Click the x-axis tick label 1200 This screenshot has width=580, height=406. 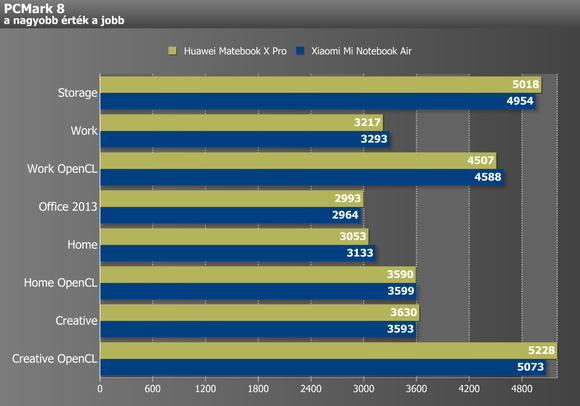[x=205, y=389]
